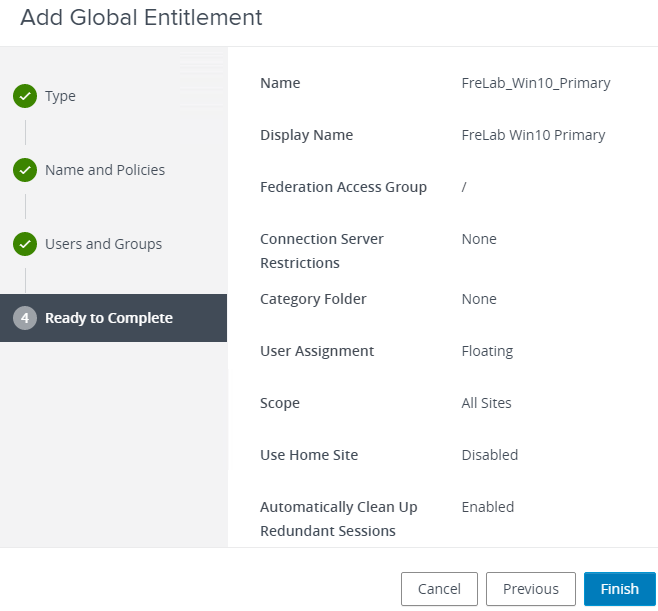Click the Category Folder label
This screenshot has width=658, height=611.
tap(313, 299)
